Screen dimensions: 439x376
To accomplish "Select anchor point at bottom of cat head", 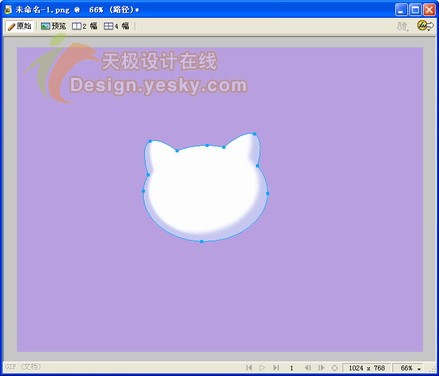I will 201,241.
